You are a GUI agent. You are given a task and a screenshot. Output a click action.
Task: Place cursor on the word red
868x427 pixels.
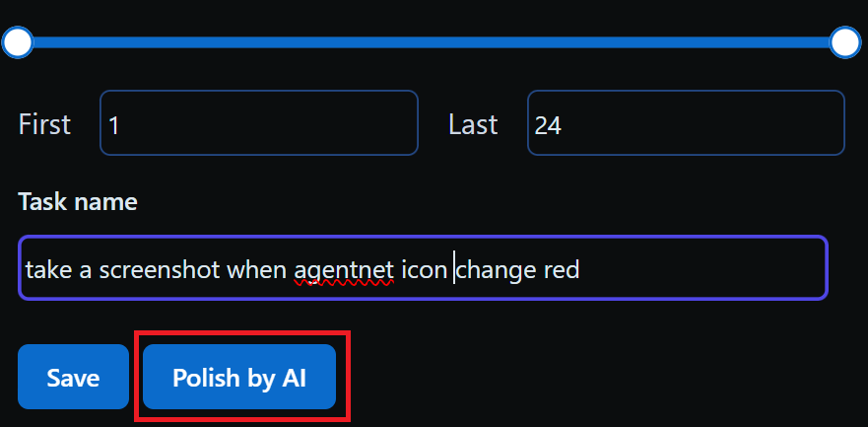561,267
